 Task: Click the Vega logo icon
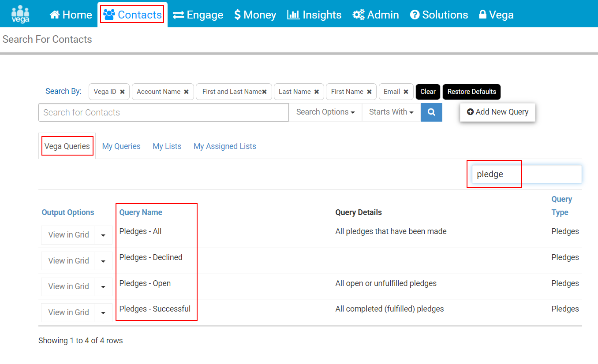click(20, 14)
